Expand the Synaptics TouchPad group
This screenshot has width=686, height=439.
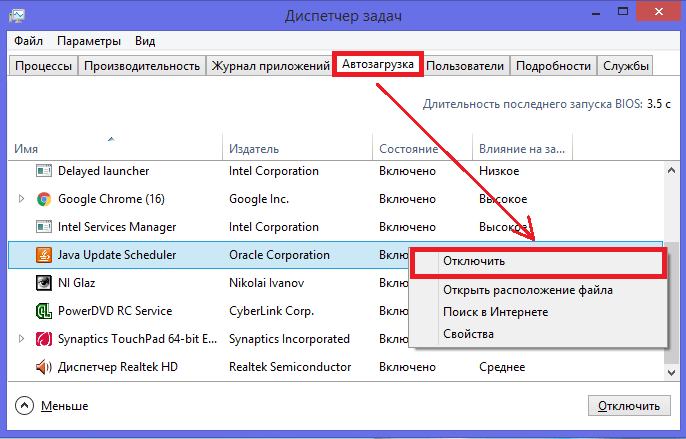pyautogui.click(x=21, y=339)
